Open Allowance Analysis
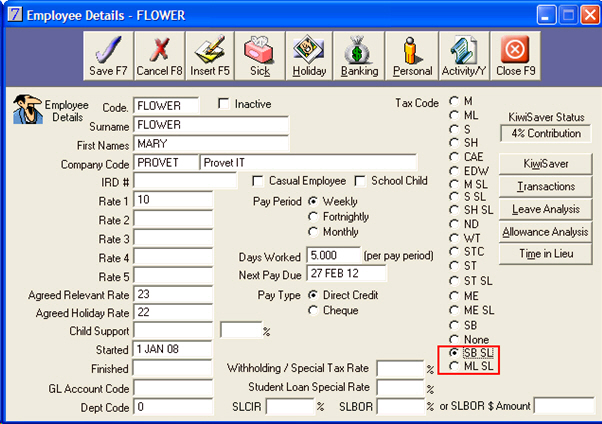 pyautogui.click(x=546, y=232)
